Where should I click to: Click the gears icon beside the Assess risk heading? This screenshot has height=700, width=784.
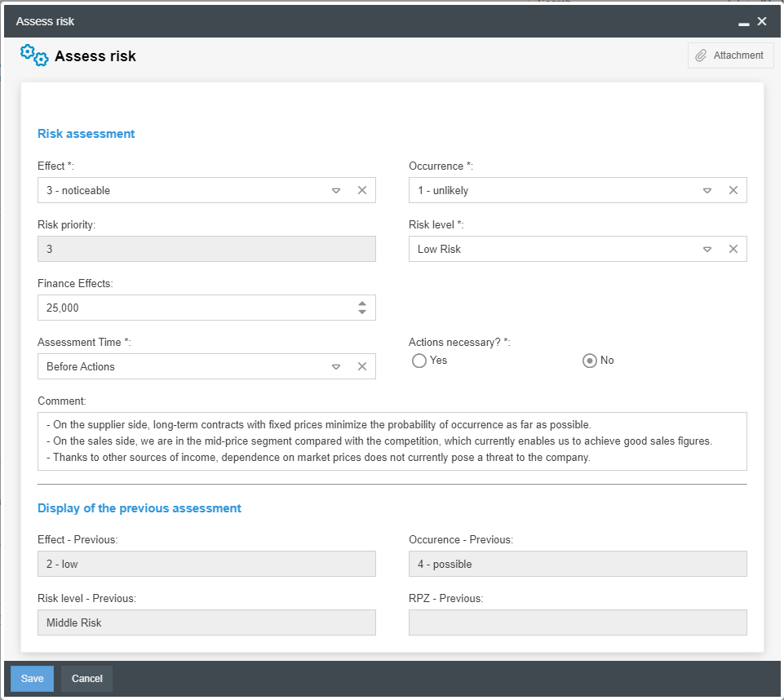pyautogui.click(x=34, y=55)
